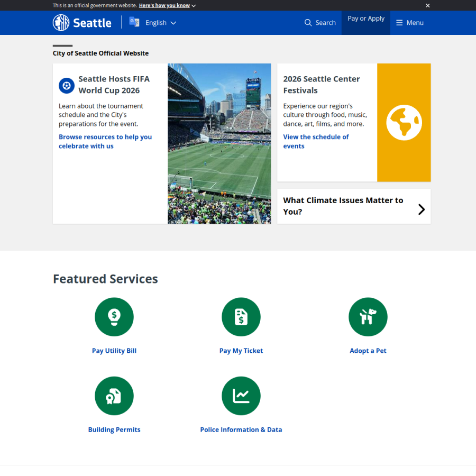The image size is (476, 476).
Task: Click the soccer ball FIFA icon
Action: (x=67, y=86)
